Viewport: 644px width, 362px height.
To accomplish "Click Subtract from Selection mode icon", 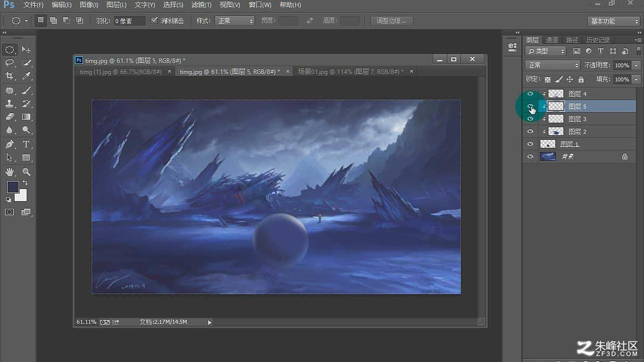I will click(x=66, y=21).
